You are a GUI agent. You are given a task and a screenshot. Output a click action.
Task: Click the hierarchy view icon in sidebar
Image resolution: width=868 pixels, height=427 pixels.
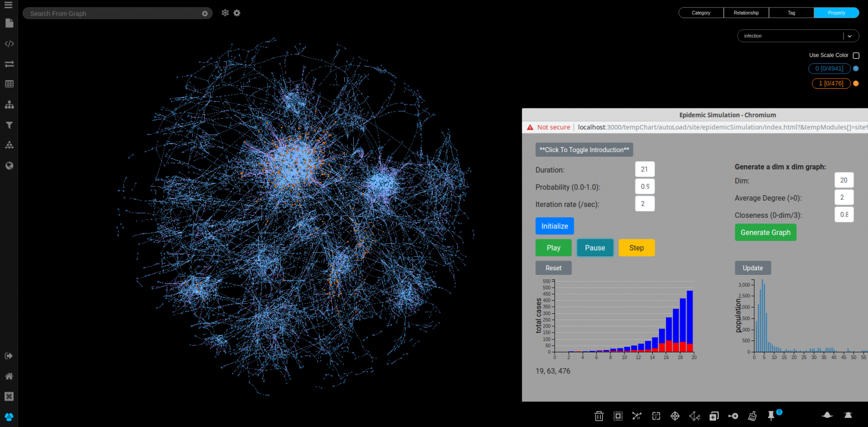pos(8,104)
